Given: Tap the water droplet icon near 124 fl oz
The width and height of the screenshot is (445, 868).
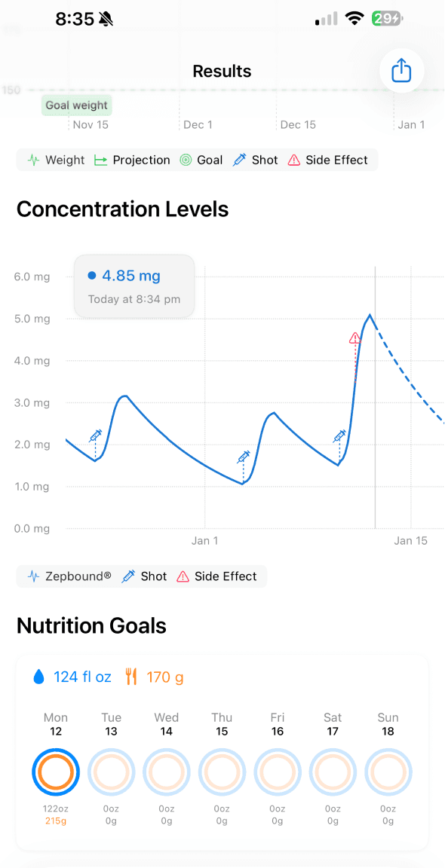Looking at the screenshot, I should point(38,677).
